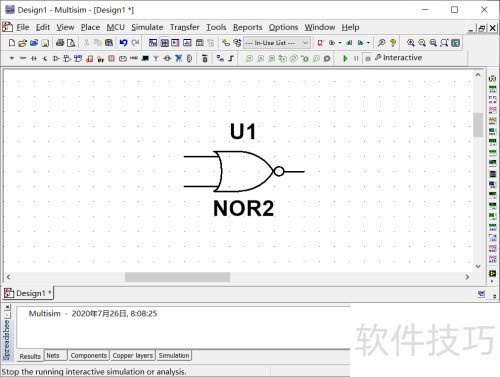Zoom to fit the page

coord(444,43)
